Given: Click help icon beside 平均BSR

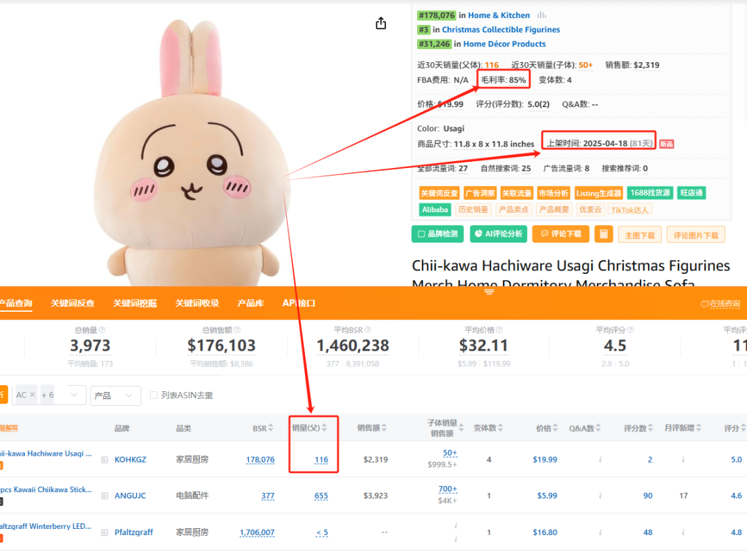Looking at the screenshot, I should pyautogui.click(x=368, y=330).
